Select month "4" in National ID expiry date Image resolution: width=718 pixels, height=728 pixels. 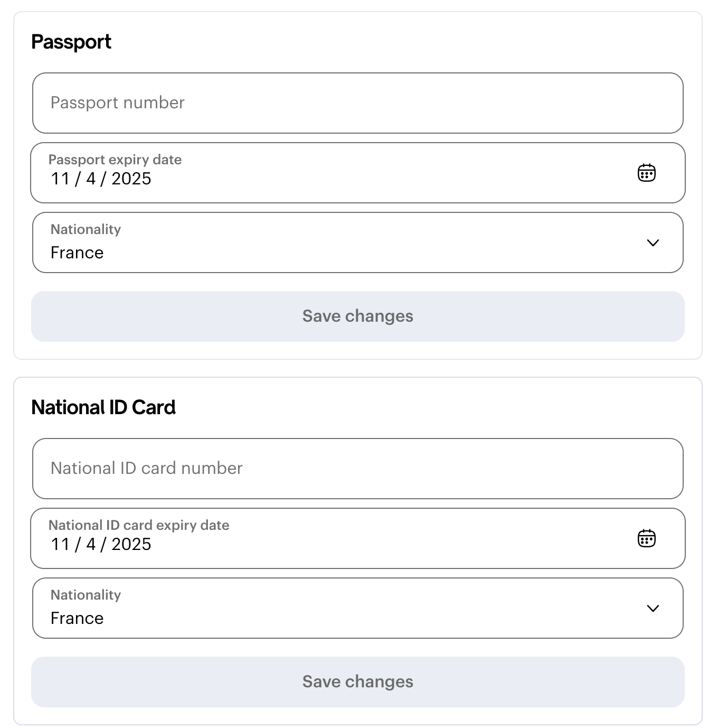coord(91,545)
